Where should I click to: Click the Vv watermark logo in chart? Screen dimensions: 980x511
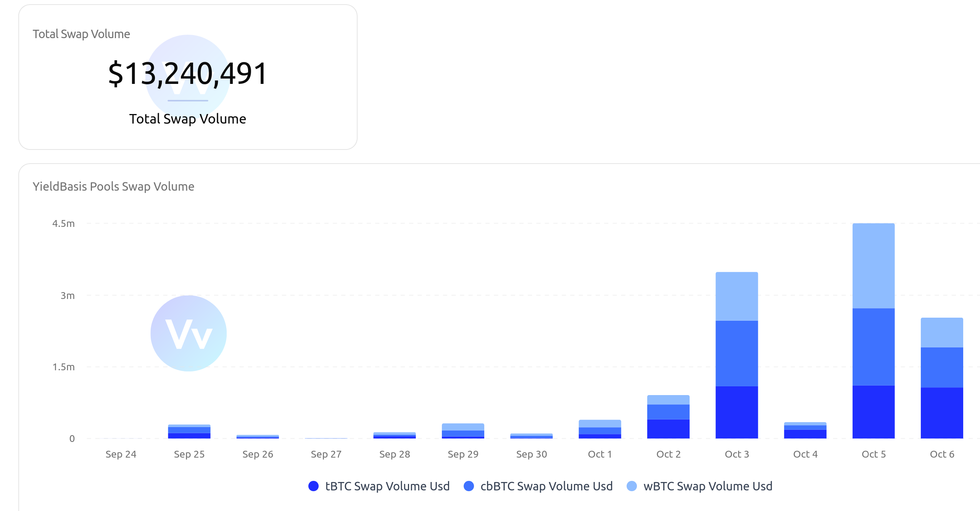tap(189, 333)
